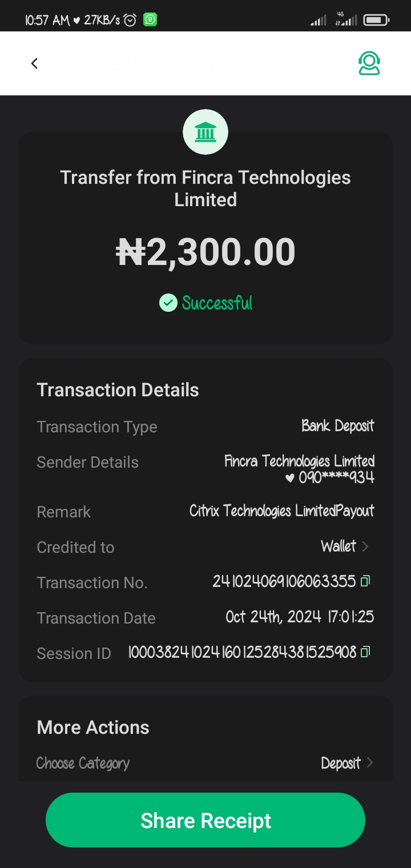The height and width of the screenshot is (868, 411).
Task: Tap the alarm clock status icon
Action: pyautogui.click(x=130, y=20)
